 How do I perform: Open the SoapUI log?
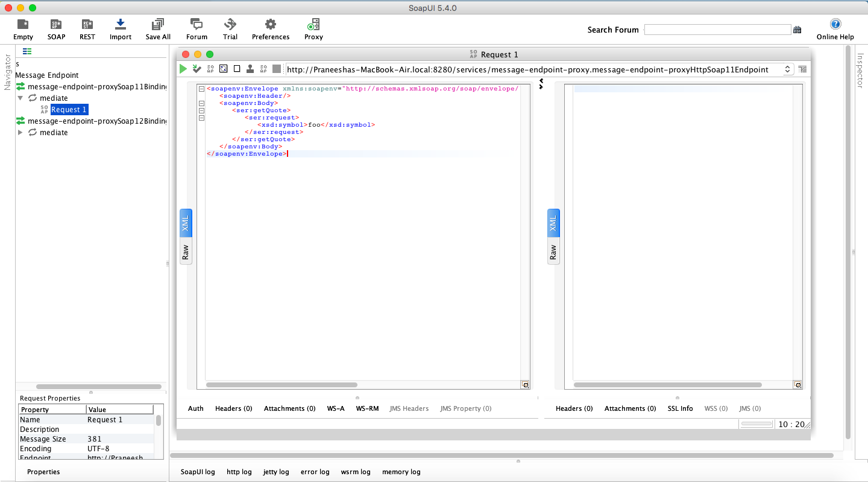[x=198, y=472]
